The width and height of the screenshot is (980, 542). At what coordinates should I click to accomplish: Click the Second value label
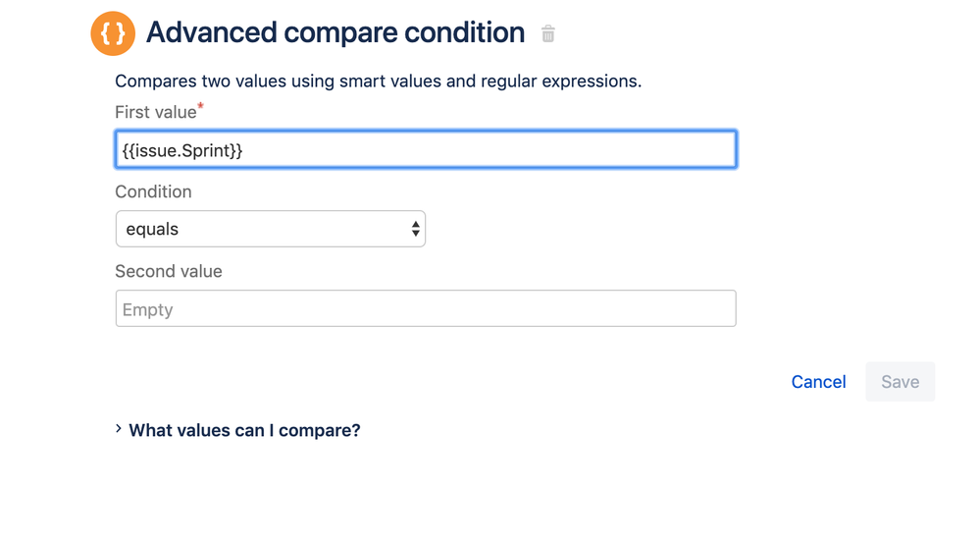169,271
